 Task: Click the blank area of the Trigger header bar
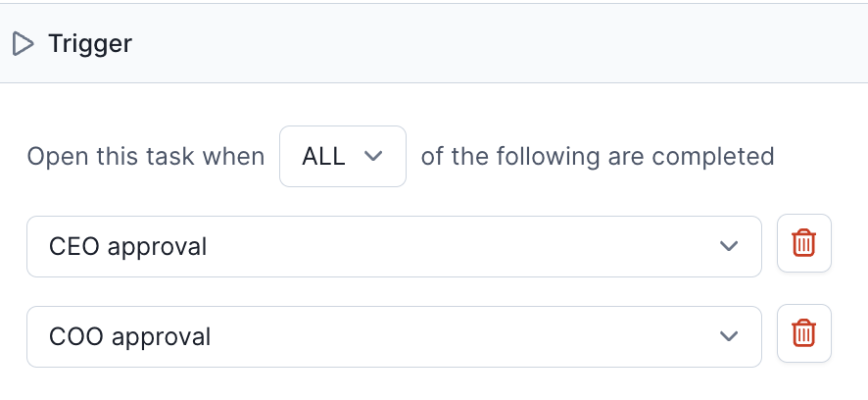point(499,43)
